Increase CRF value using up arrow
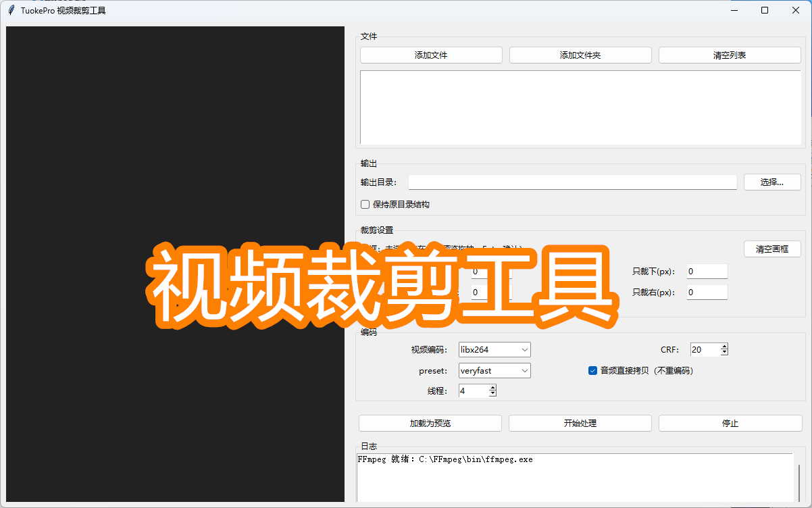812x508 pixels. tap(724, 346)
